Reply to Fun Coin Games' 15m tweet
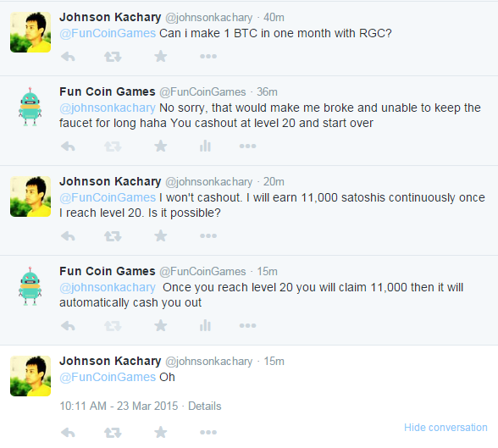The width and height of the screenshot is (498, 448). [68, 326]
